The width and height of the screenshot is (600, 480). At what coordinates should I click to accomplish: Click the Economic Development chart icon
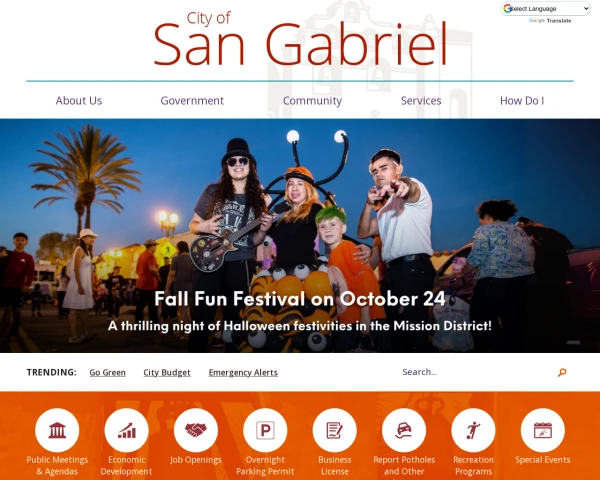(127, 430)
